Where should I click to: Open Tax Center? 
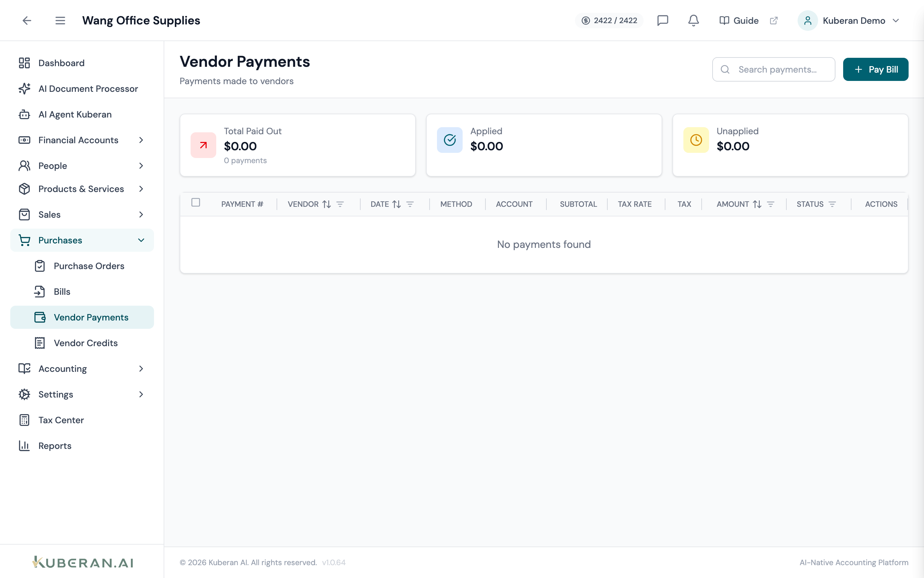click(82, 420)
